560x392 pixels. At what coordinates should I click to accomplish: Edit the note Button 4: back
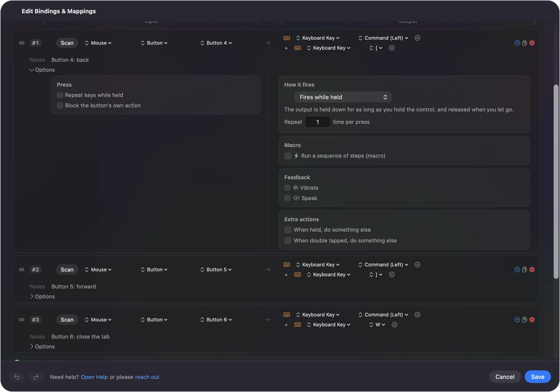(70, 60)
